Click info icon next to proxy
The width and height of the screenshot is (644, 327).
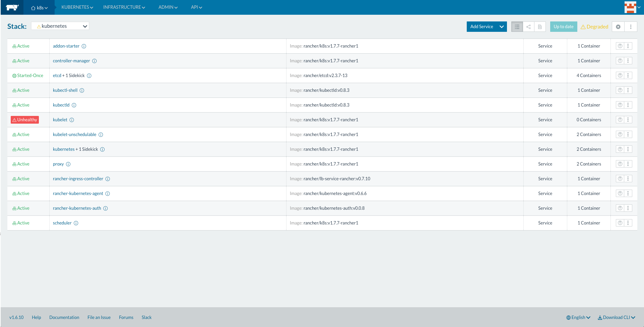68,164
